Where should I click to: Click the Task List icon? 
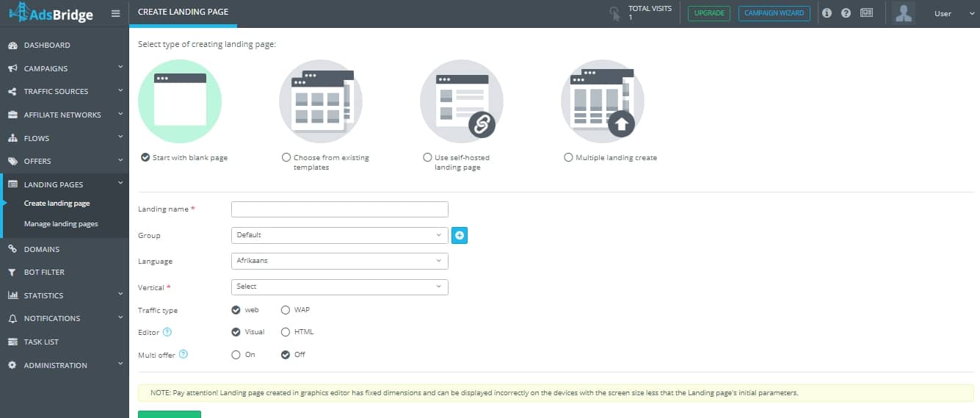[x=12, y=342]
